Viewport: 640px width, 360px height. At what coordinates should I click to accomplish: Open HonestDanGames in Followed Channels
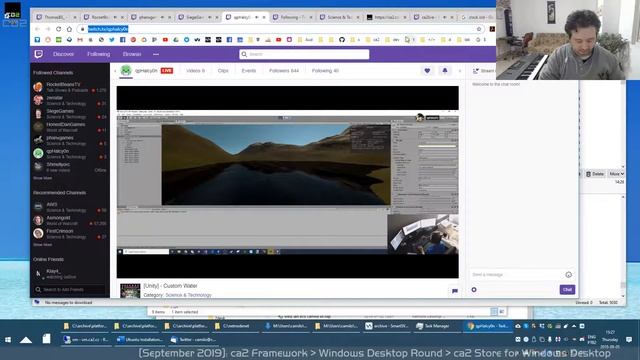point(70,127)
